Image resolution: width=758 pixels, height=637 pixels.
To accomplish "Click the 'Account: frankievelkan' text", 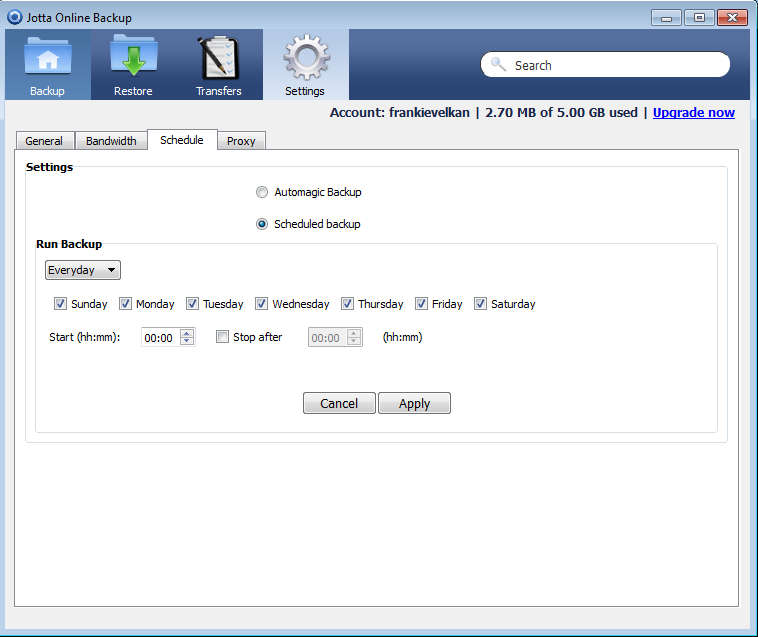I will [x=400, y=113].
